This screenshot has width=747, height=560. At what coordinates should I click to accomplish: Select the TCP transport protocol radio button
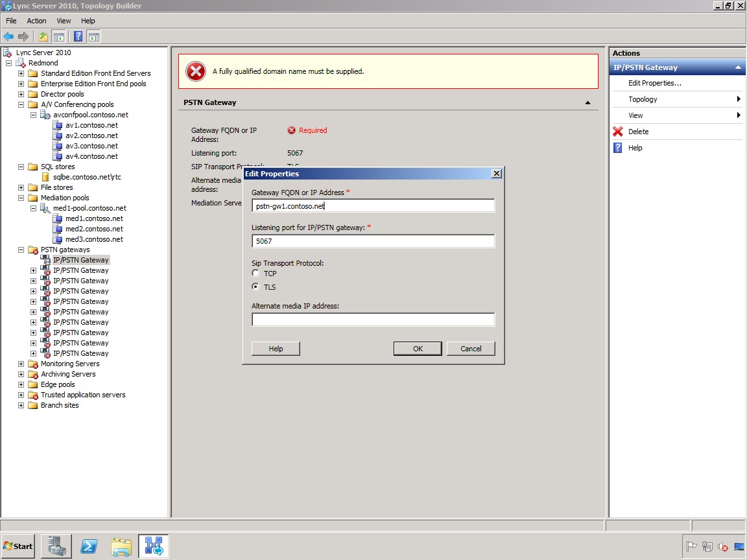click(x=256, y=274)
